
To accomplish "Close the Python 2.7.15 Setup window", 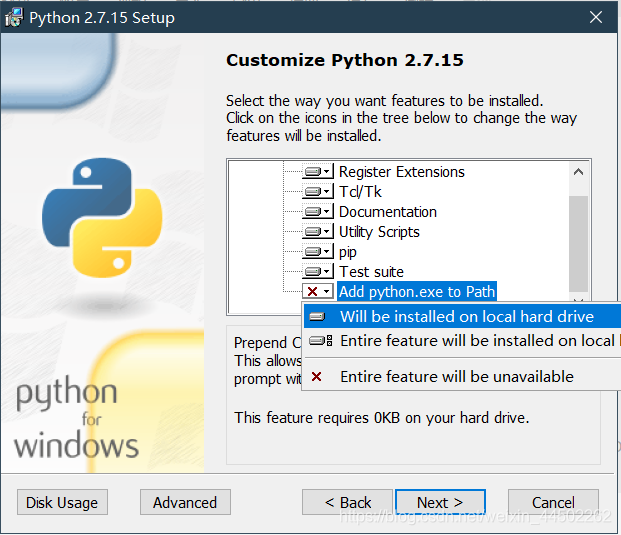I will 596,17.
